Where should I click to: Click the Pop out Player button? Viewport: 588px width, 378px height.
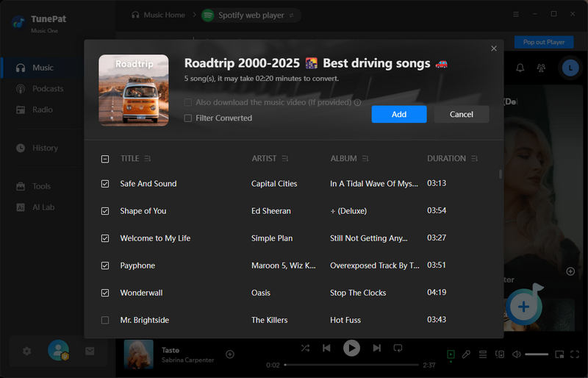[x=544, y=42]
